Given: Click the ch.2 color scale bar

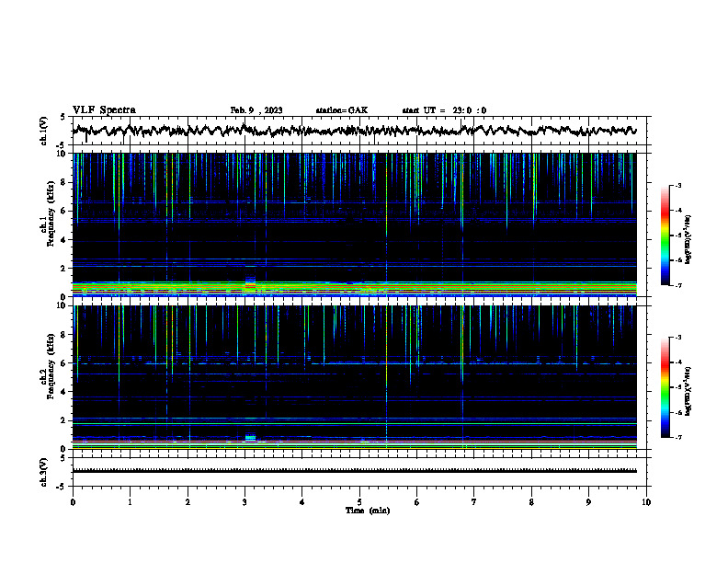Looking at the screenshot, I should [665, 387].
